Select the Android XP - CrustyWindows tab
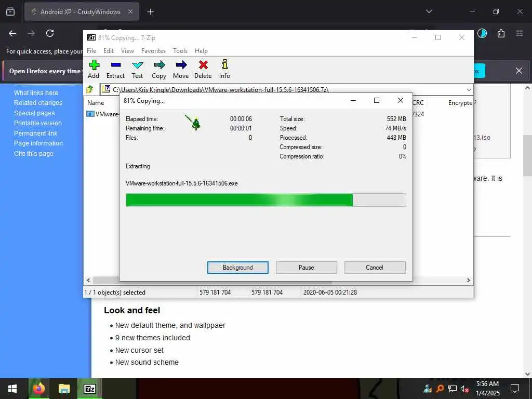Image resolution: width=532 pixels, height=399 pixels. [x=81, y=11]
